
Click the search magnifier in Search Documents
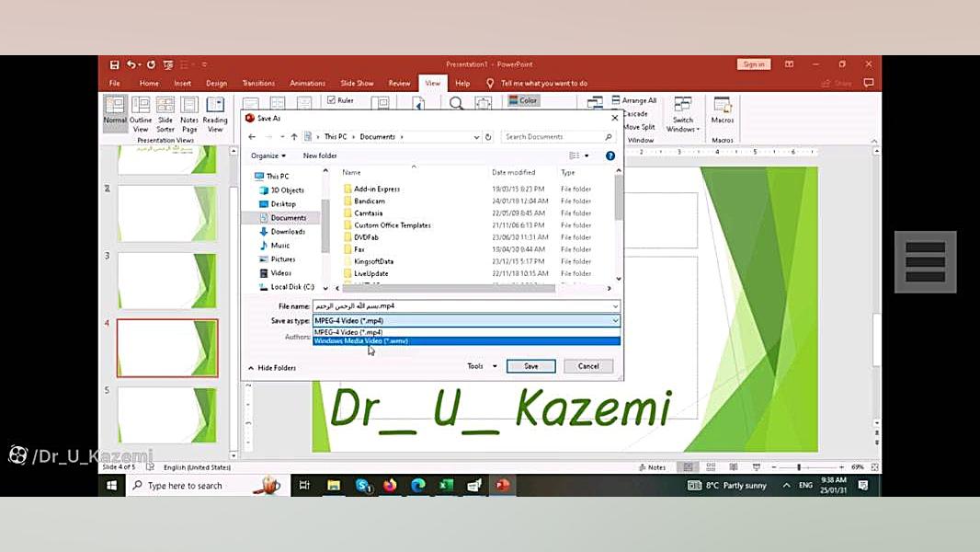pyautogui.click(x=608, y=137)
